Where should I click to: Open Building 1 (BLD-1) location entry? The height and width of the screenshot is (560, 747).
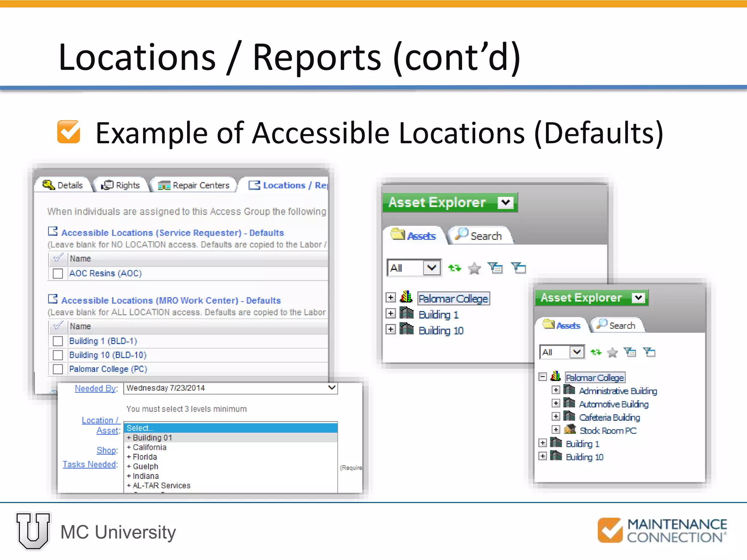pyautogui.click(x=103, y=341)
